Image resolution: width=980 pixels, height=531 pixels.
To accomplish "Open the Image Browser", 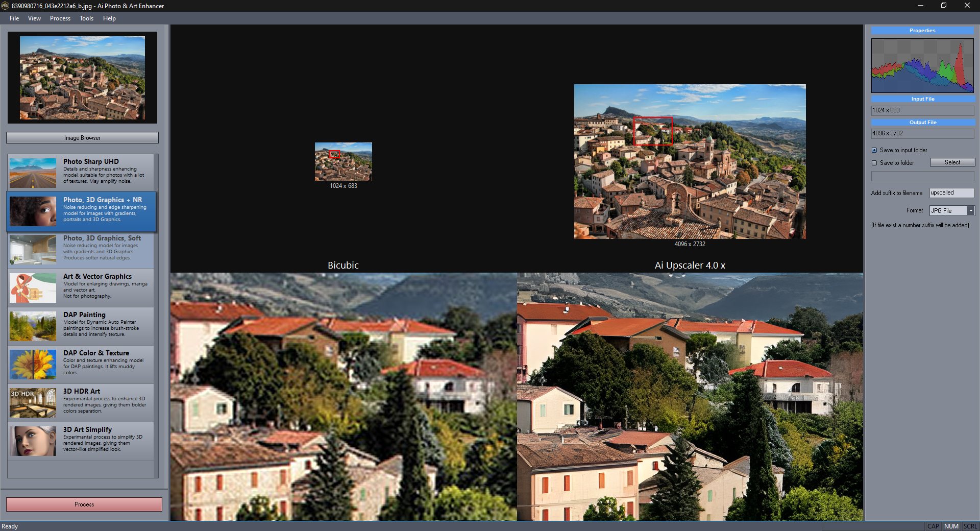I will (82, 138).
